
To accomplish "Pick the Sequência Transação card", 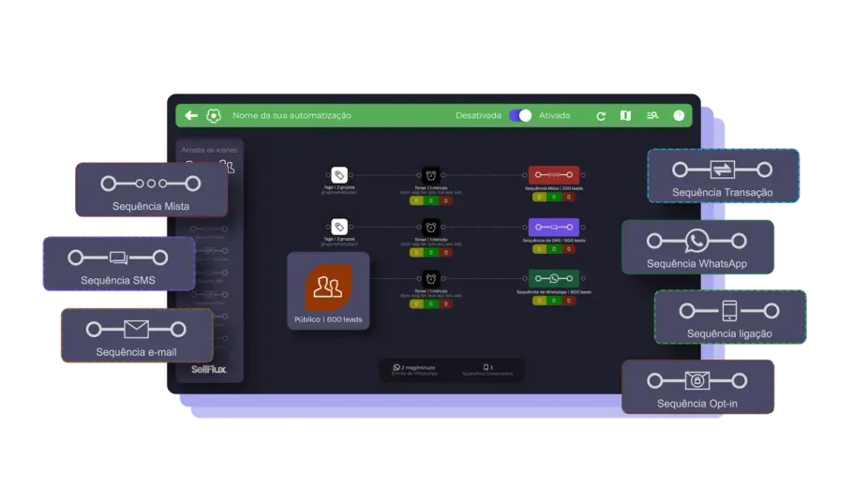I will pyautogui.click(x=723, y=176).
